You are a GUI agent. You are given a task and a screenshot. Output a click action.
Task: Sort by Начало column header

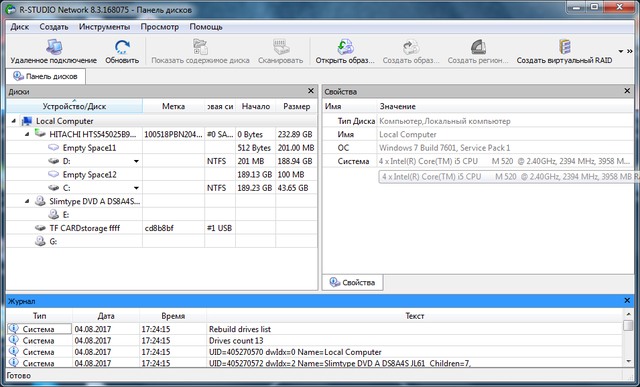pos(256,106)
